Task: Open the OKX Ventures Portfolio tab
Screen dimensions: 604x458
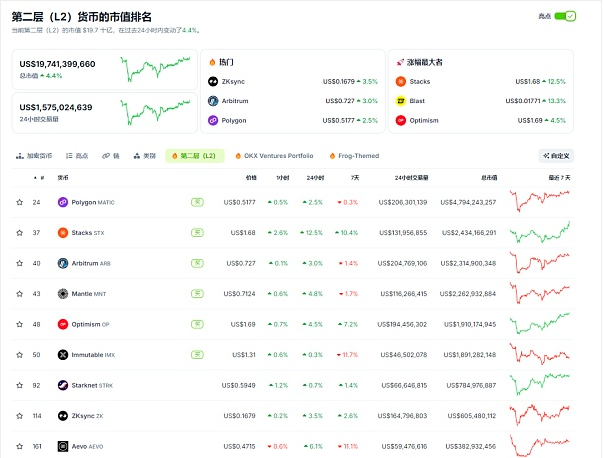Action: click(274, 156)
